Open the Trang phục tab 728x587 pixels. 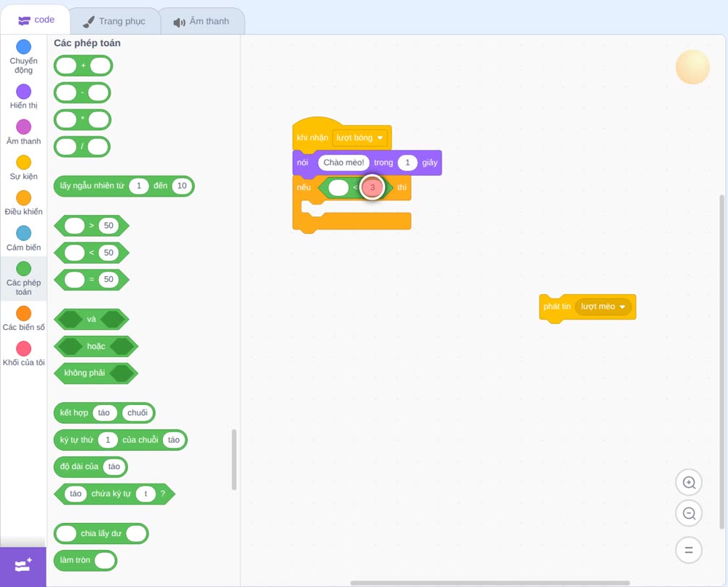click(x=114, y=21)
